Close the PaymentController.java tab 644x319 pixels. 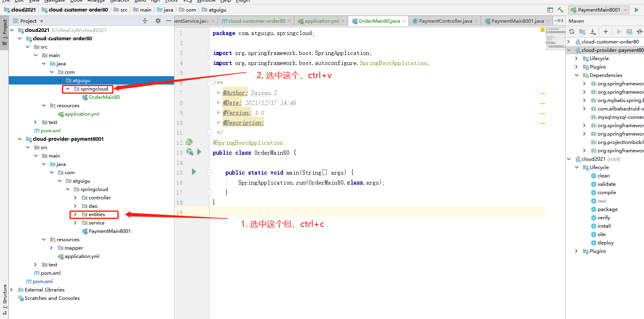[x=476, y=21]
